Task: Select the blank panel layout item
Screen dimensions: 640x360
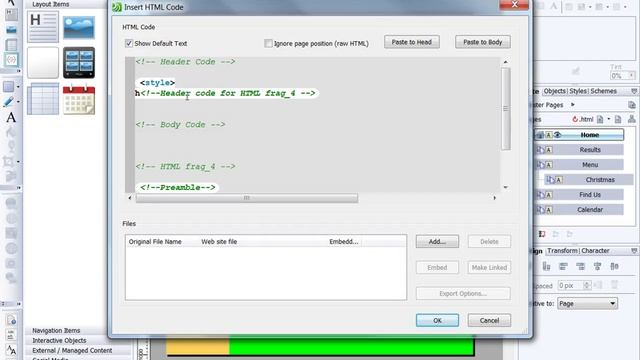Action: point(43,62)
